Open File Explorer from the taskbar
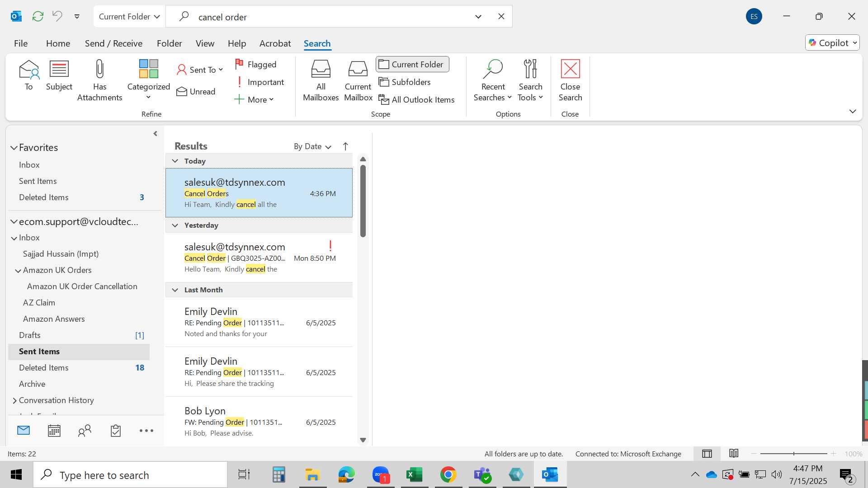This screenshot has width=868, height=488. [312, 475]
